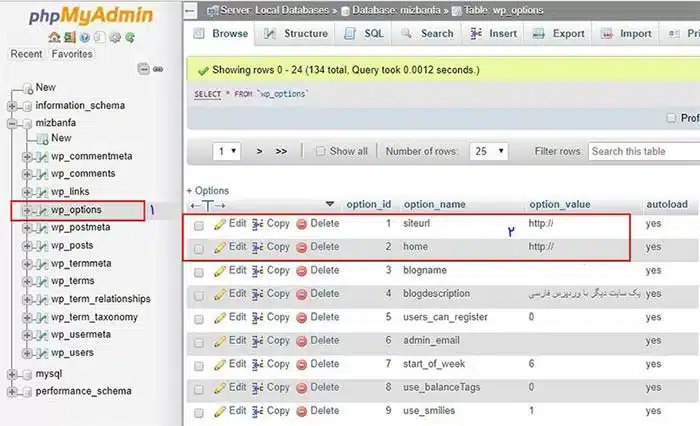Open the settings gear icon in sidebar
This screenshot has width=700, height=426.
tap(117, 38)
